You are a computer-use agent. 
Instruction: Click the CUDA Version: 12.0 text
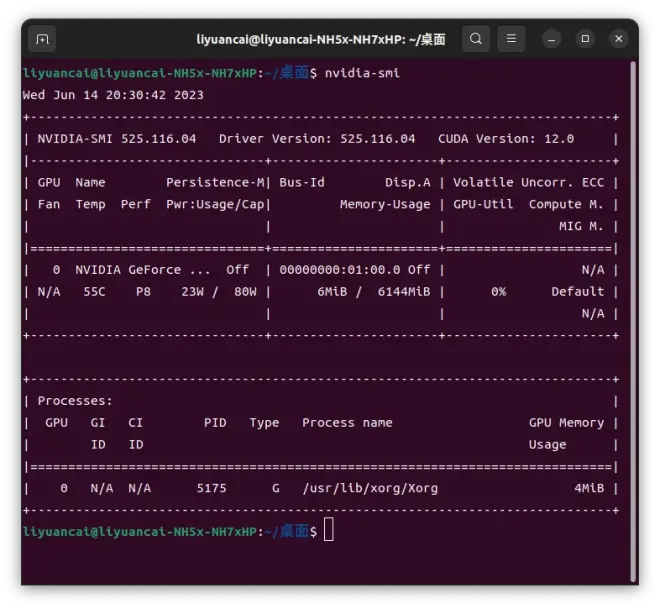pyautogui.click(x=506, y=139)
